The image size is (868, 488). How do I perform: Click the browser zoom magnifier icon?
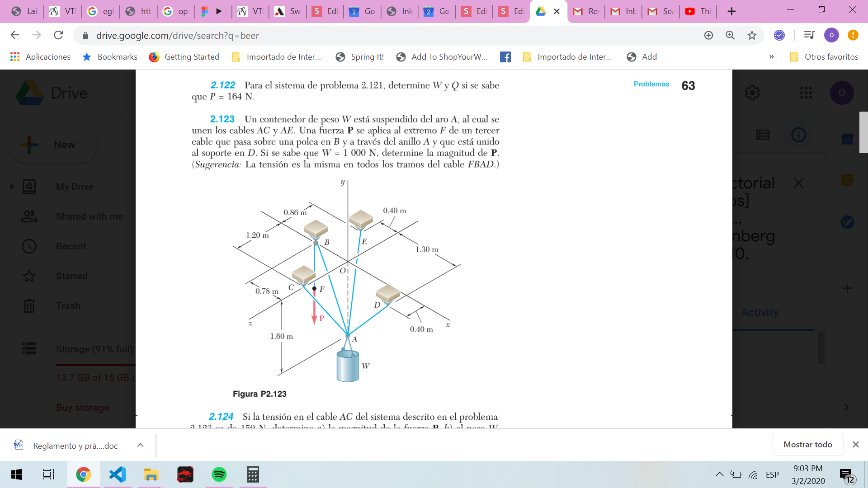point(730,35)
